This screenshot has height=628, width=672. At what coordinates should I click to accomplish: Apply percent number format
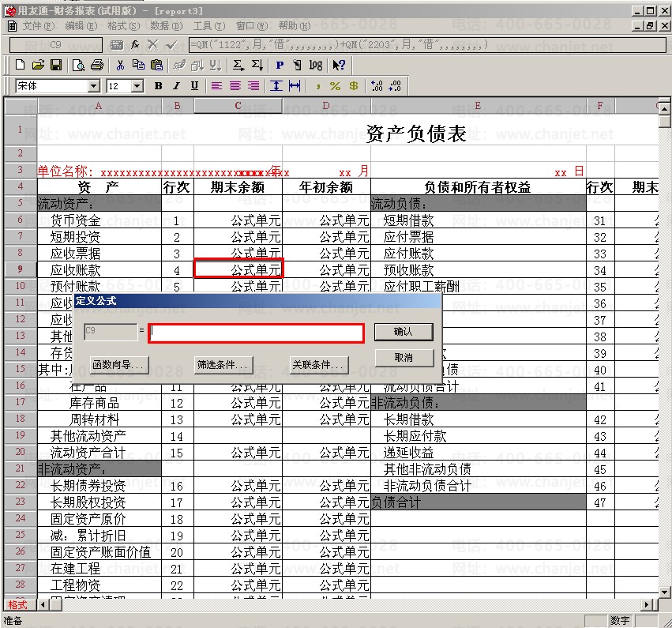coord(335,85)
